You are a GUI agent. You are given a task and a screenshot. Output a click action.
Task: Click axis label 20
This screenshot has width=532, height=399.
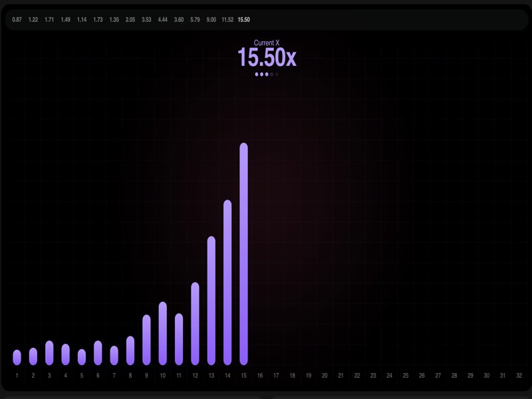tap(325, 375)
